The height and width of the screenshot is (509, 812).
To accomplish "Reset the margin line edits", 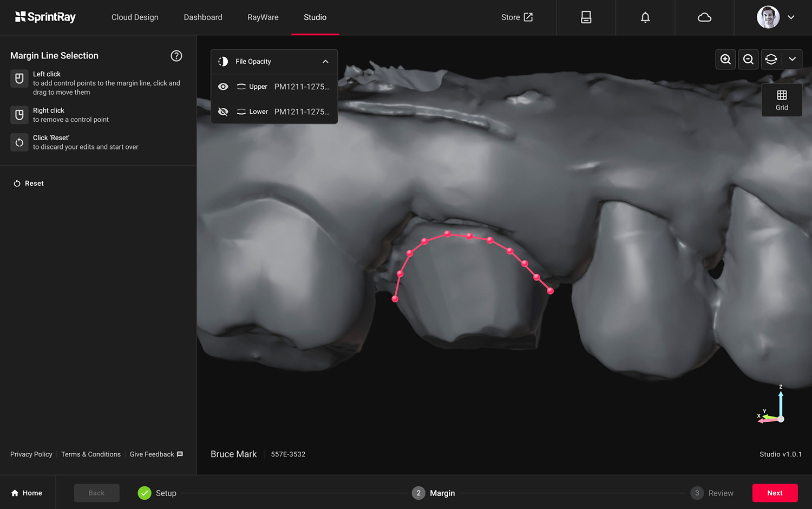I will (x=29, y=184).
